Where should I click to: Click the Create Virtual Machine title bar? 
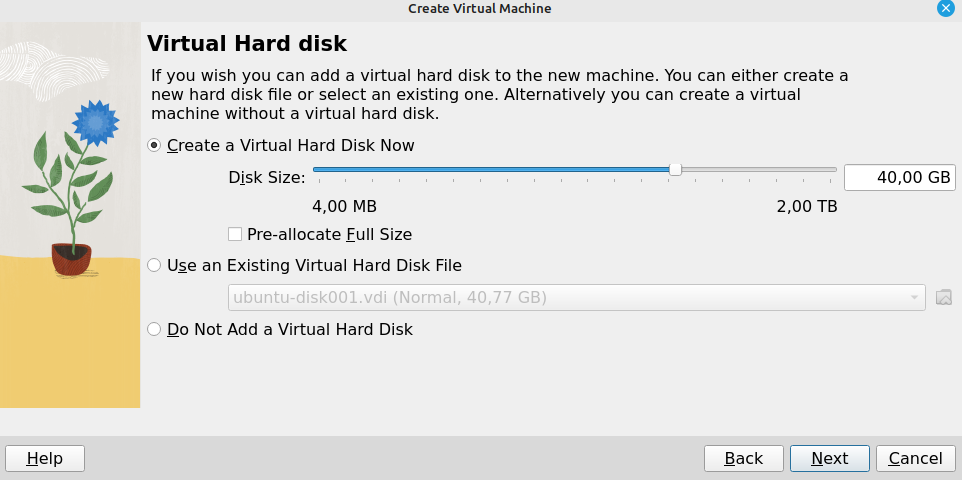pos(480,8)
